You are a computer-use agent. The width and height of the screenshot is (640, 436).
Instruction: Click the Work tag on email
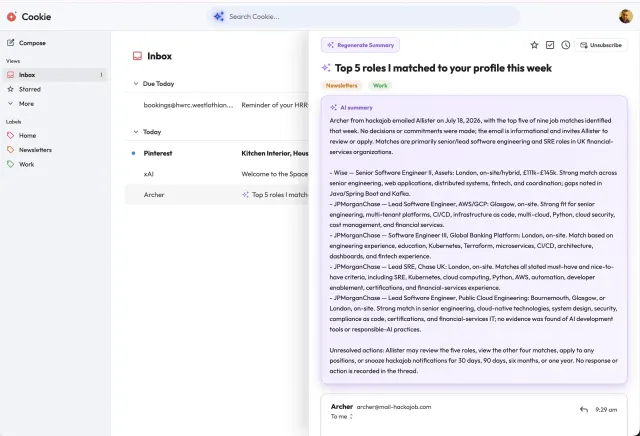(380, 85)
